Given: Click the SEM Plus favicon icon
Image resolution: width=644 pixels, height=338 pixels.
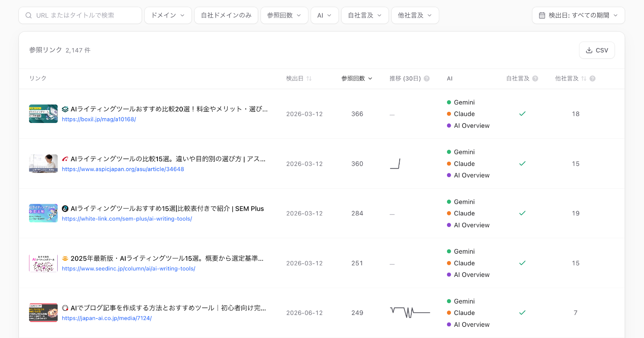Looking at the screenshot, I should pos(65,209).
